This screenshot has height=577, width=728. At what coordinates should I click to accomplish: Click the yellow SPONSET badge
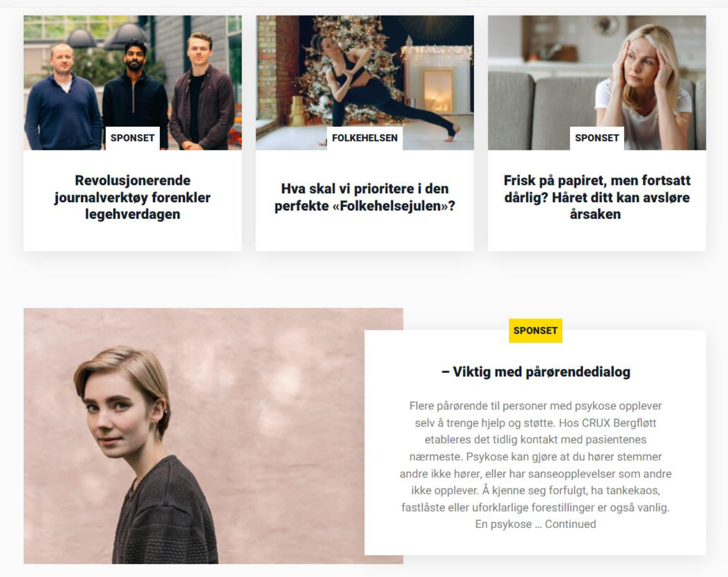point(535,331)
